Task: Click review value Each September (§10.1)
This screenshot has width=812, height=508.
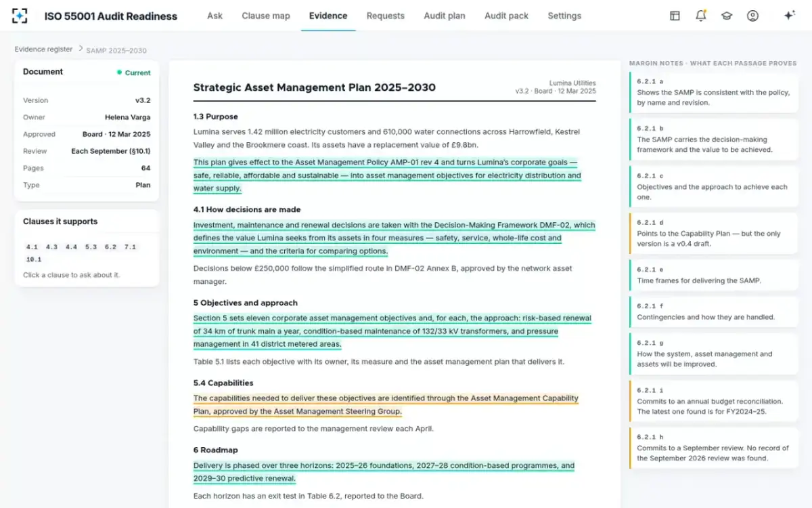Action: click(x=111, y=151)
